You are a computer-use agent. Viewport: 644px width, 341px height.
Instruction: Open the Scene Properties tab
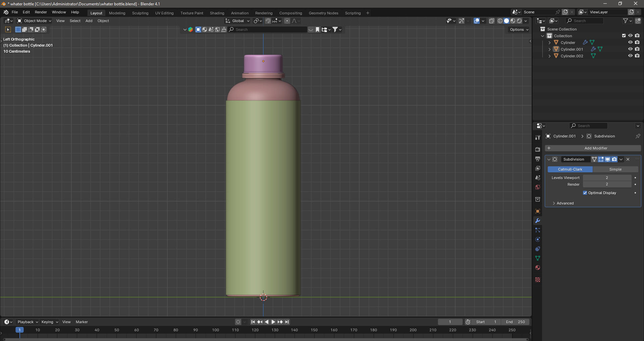click(538, 177)
